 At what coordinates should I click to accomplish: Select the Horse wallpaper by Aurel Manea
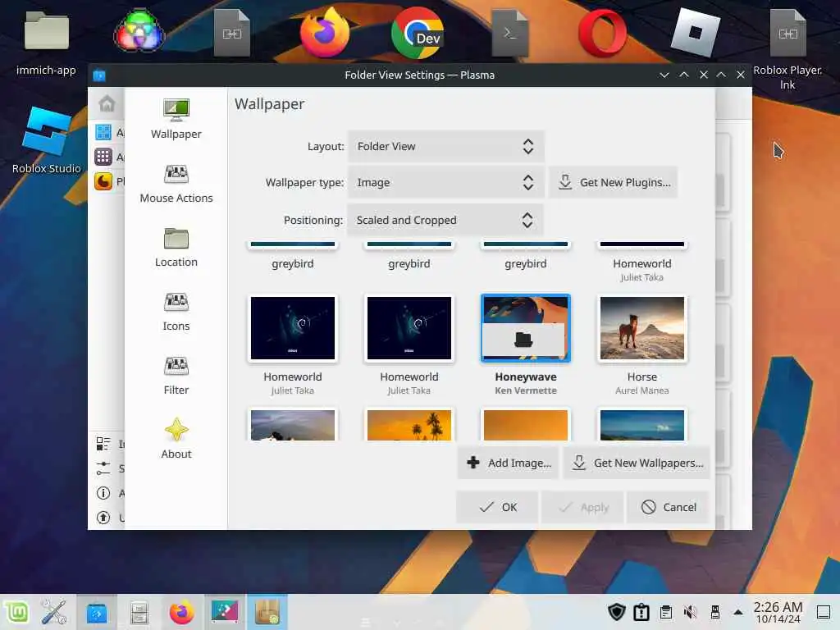[641, 328]
